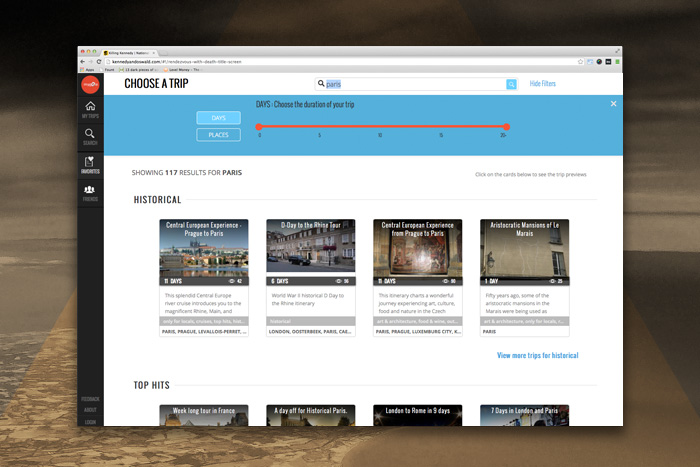Image resolution: width=700 pixels, height=467 pixels.
Task: Select the DAYS filter button
Action: [x=218, y=118]
